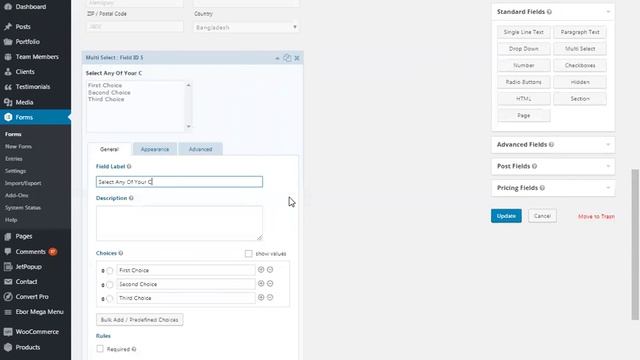Click the Testimonials quote icon
This screenshot has width=640, height=360.
[8, 87]
